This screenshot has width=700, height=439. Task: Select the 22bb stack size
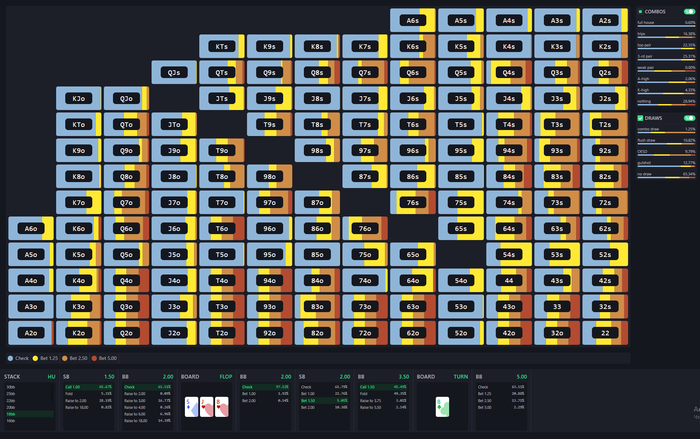point(29,401)
